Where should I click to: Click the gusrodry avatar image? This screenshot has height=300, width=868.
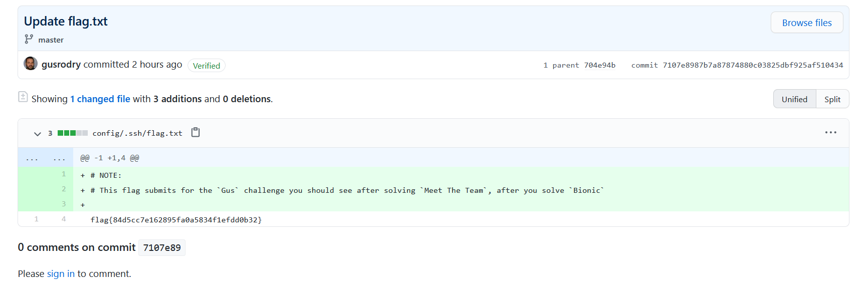[x=31, y=64]
